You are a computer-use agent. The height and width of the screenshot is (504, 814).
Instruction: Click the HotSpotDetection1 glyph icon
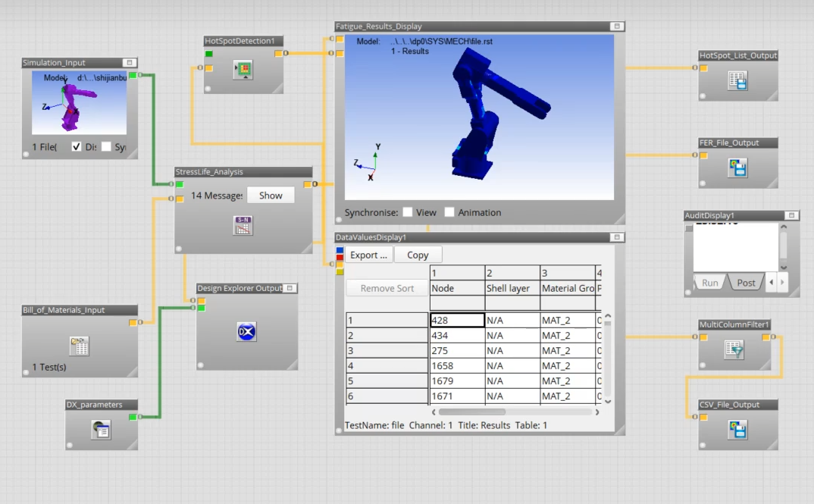click(x=243, y=70)
